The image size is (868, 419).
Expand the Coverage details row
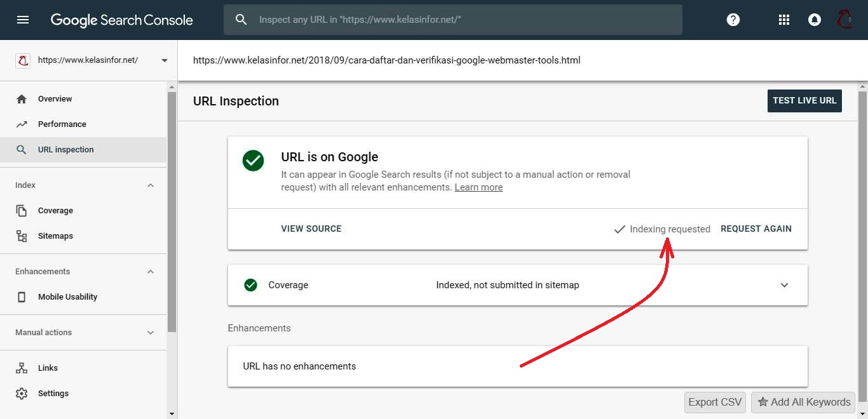click(x=784, y=285)
